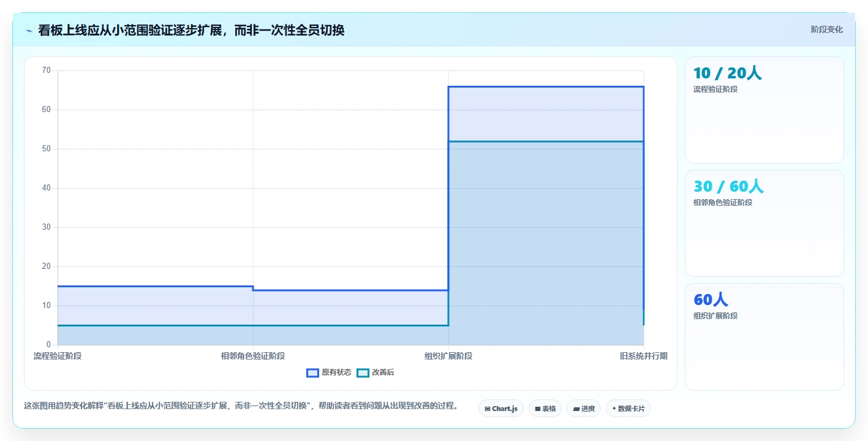868x441 pixels.
Task: Click the y-axis value 30
Action: tap(47, 227)
